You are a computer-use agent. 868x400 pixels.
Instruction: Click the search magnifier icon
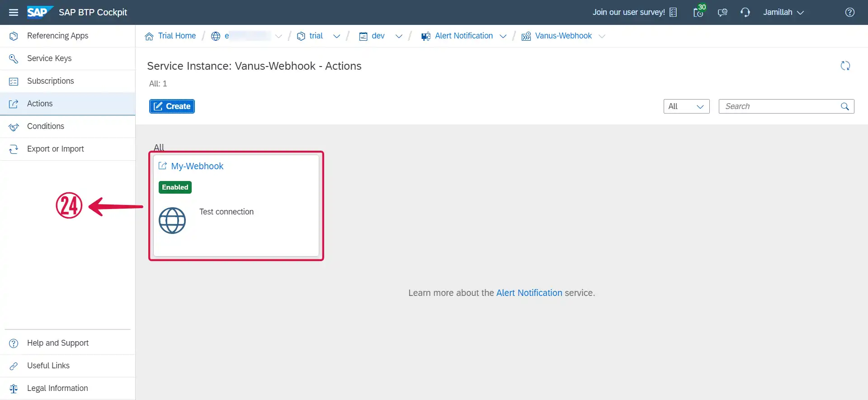click(x=845, y=106)
